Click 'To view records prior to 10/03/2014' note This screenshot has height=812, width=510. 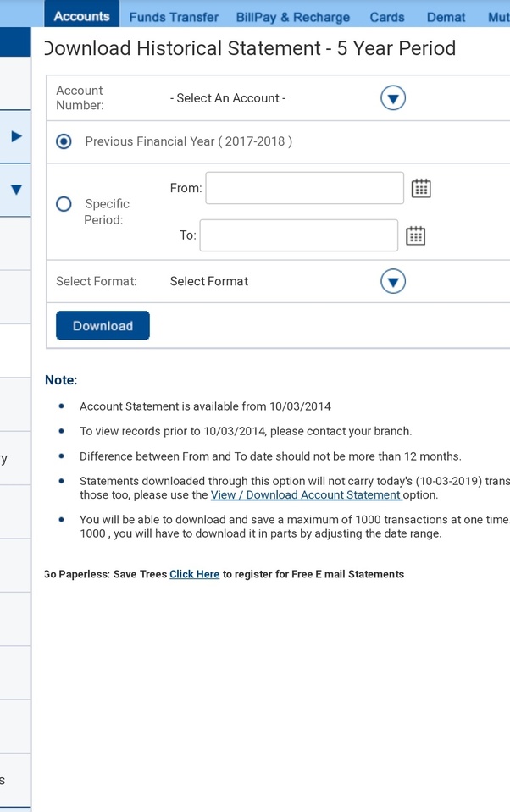(246, 431)
